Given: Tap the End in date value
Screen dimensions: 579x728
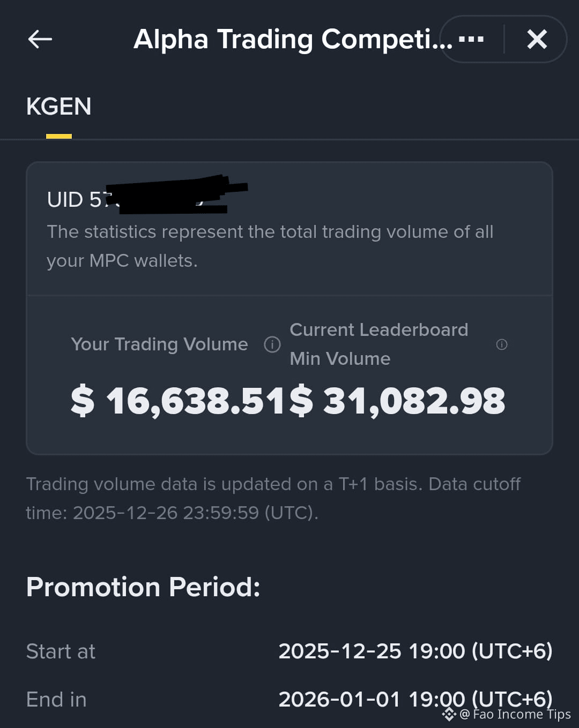Looking at the screenshot, I should coord(415,700).
